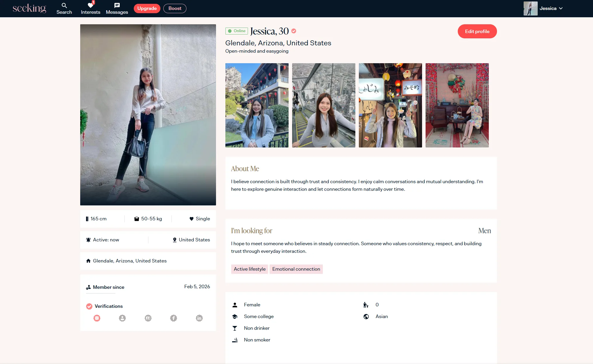The image size is (593, 364).
Task: Open the city skyline selfie thumbnail
Action: [x=323, y=105]
